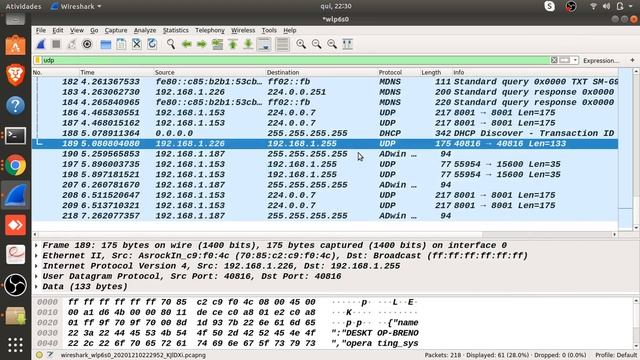Open the Help menu
This screenshot has height=360, width=640.
click(x=289, y=30)
